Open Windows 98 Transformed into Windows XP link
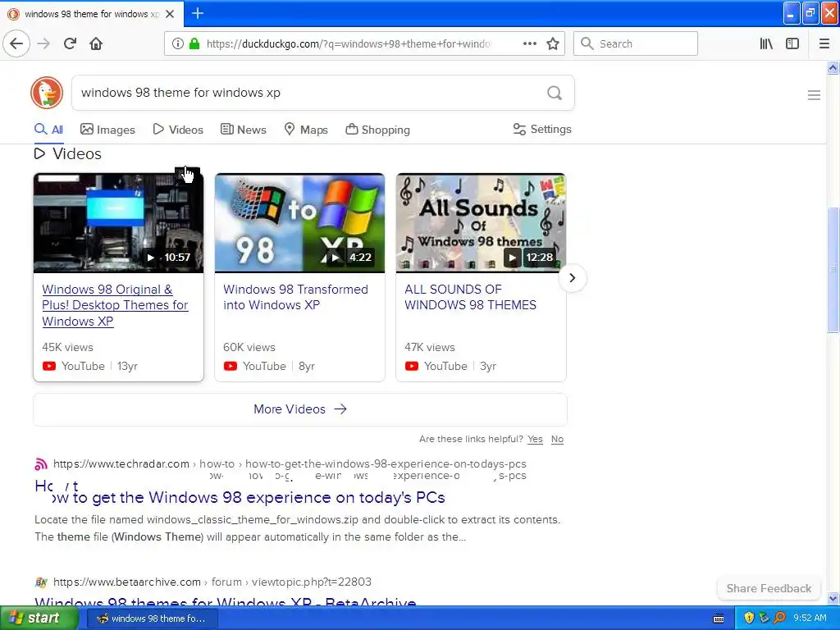This screenshot has height=630, width=840. point(295,297)
